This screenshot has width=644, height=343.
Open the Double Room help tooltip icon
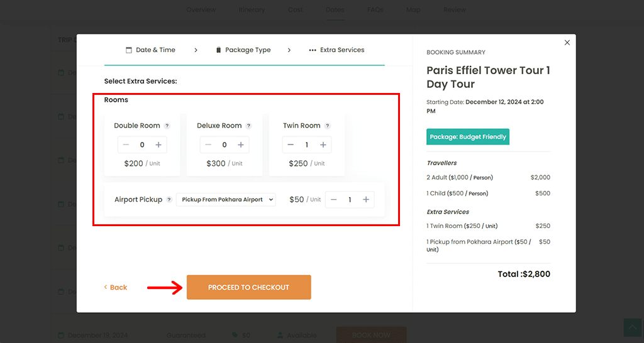click(x=167, y=126)
